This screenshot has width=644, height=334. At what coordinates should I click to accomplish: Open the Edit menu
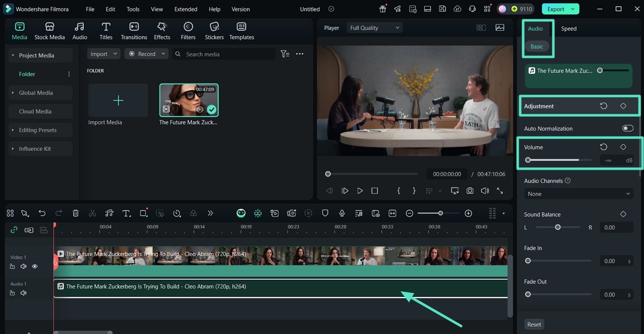[x=110, y=9]
